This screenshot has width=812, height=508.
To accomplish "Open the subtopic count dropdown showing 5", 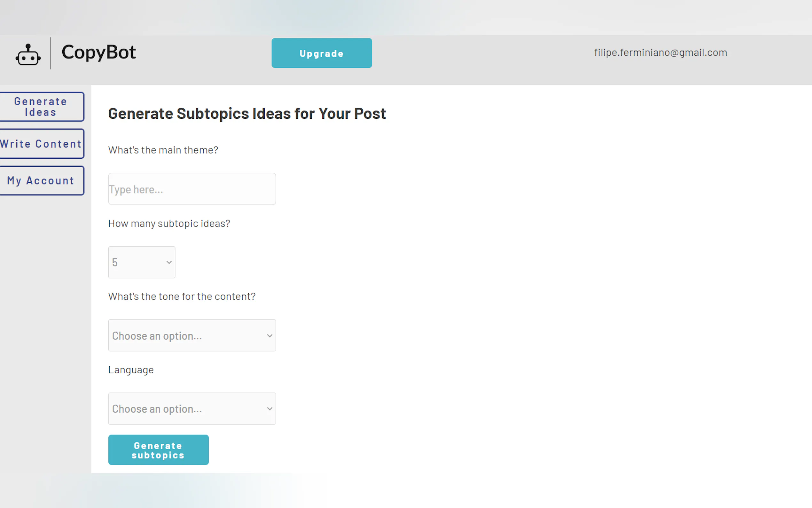I will pyautogui.click(x=141, y=262).
